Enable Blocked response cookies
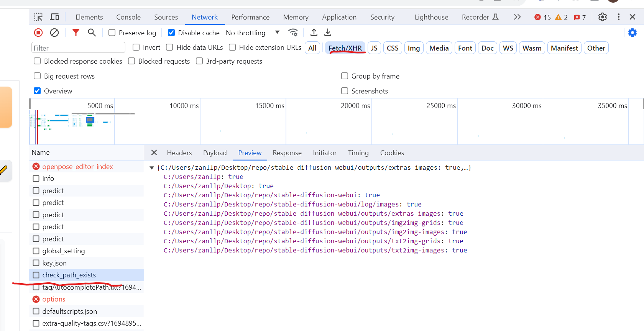The height and width of the screenshot is (331, 644). pyautogui.click(x=37, y=61)
